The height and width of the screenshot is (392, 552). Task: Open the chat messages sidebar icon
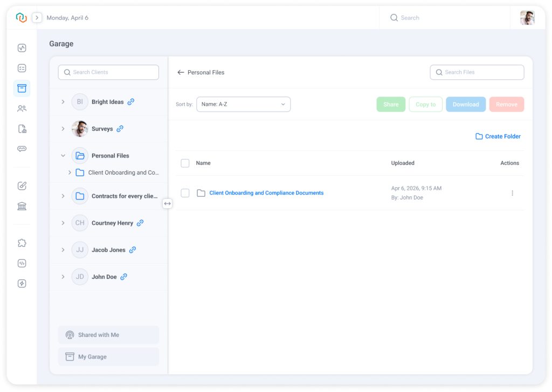pos(22,149)
